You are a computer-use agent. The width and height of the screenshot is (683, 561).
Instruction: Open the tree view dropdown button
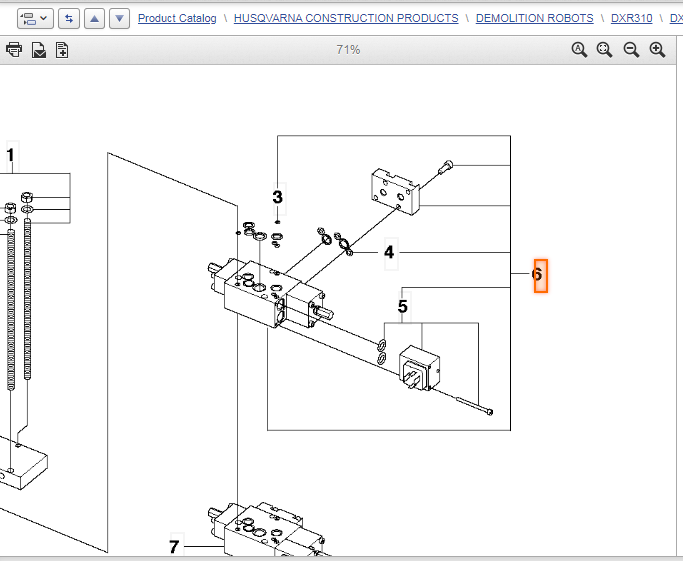pos(35,19)
